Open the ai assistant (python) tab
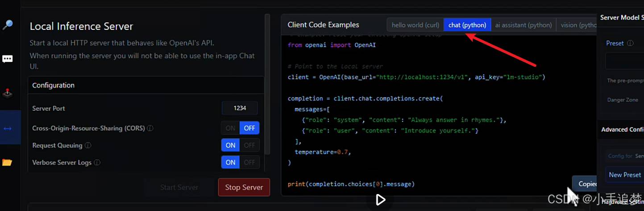Viewport: 644px width, 211px height. pyautogui.click(x=524, y=25)
